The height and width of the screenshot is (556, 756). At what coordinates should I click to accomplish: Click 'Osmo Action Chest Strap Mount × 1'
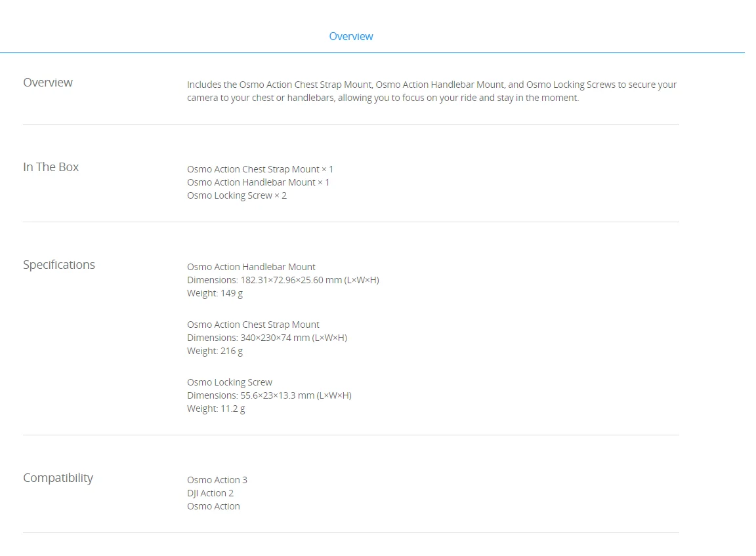tap(261, 169)
